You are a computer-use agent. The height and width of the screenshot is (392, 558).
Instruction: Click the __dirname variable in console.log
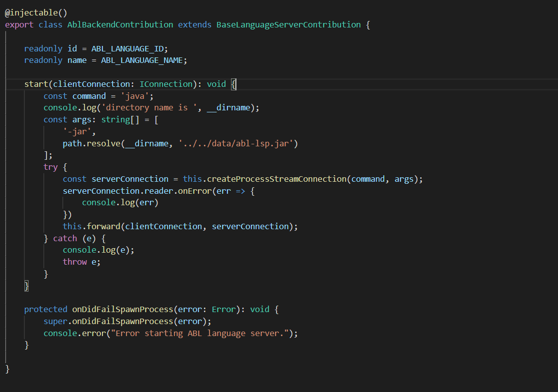[x=233, y=107]
